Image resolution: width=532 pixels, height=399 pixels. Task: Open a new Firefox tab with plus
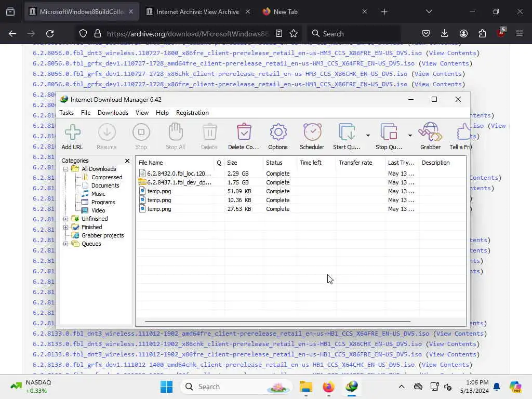[x=384, y=12]
